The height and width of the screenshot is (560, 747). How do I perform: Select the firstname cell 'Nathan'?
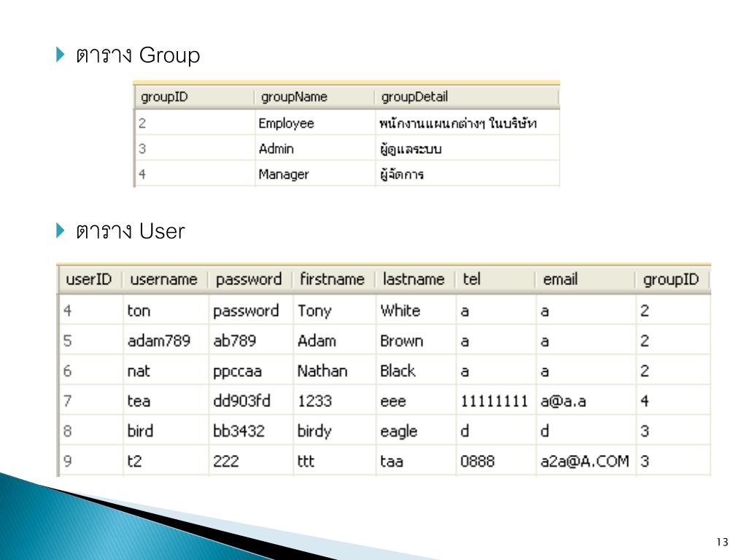coord(334,370)
